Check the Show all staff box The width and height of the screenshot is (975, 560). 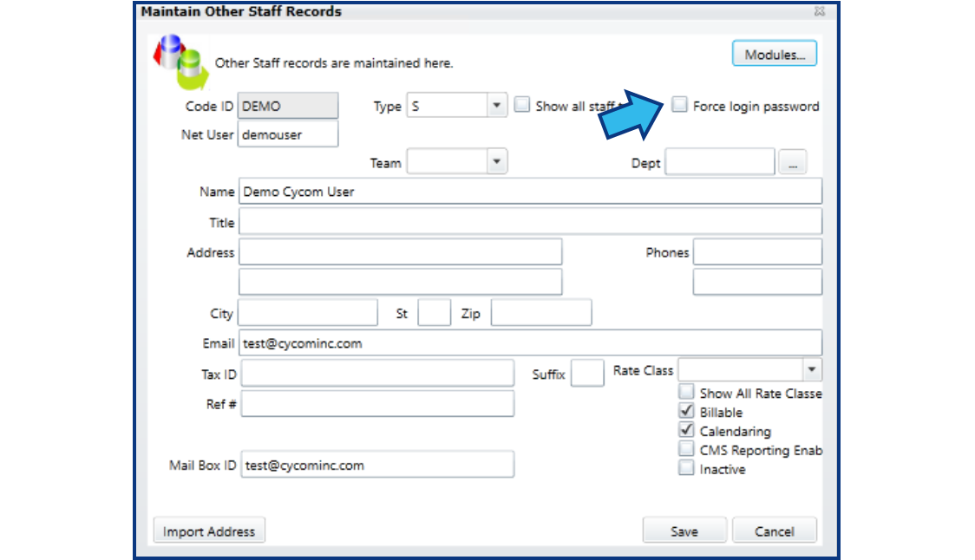pos(522,104)
